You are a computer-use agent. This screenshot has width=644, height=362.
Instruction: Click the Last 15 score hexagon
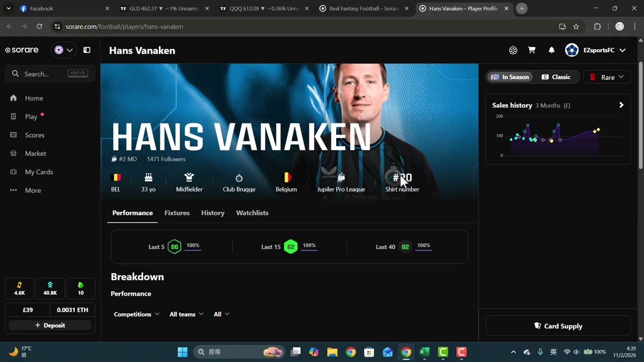click(291, 247)
